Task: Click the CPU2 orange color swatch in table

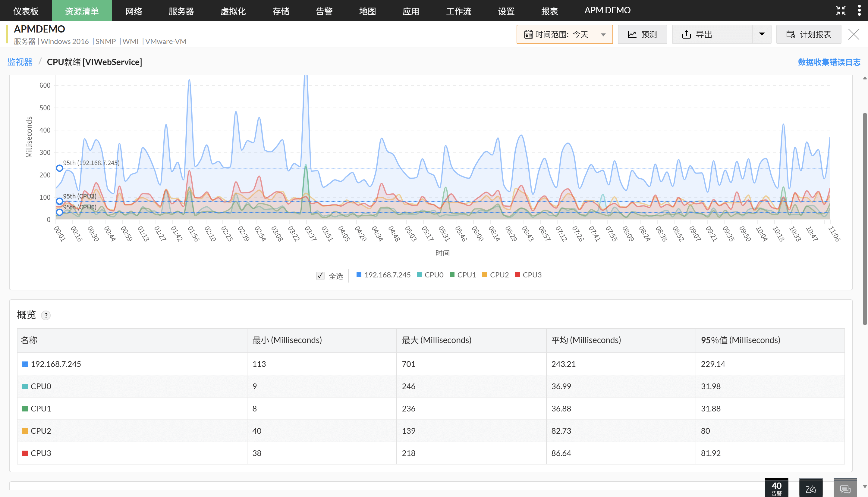Action: pyautogui.click(x=25, y=431)
